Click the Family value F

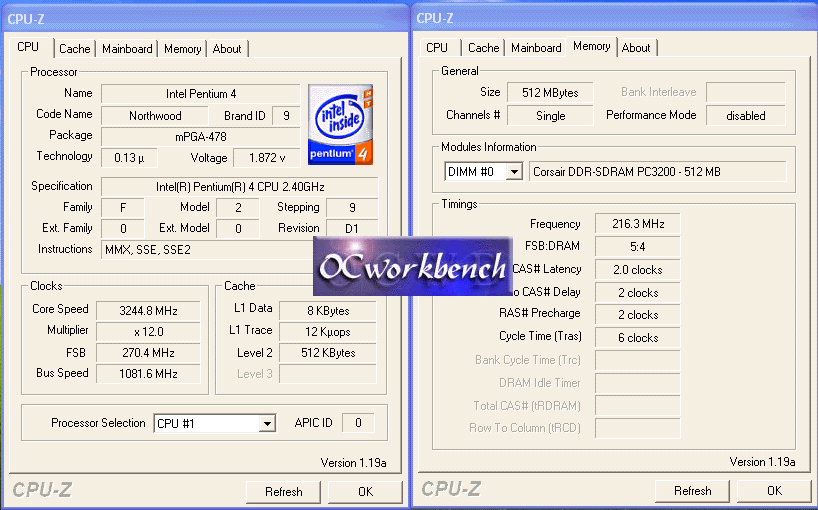[123, 208]
